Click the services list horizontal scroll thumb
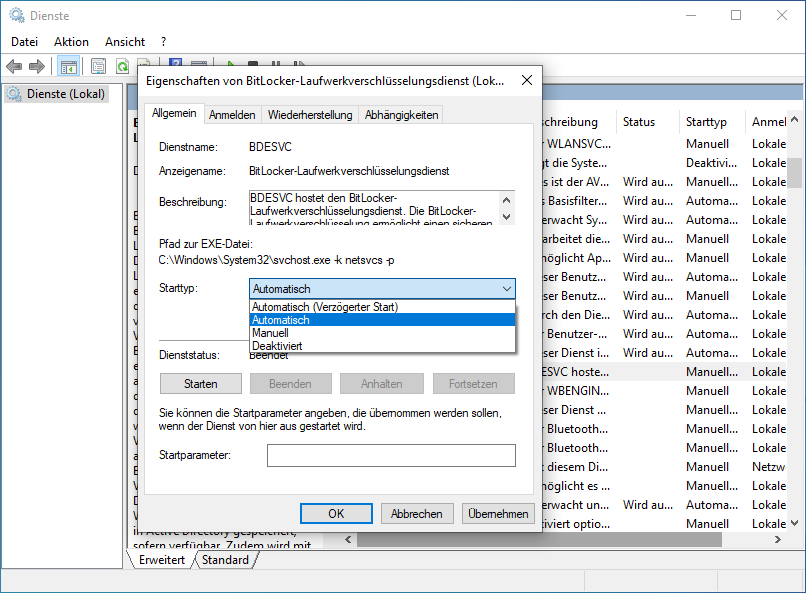Viewport: 806px width, 593px height. point(539,539)
